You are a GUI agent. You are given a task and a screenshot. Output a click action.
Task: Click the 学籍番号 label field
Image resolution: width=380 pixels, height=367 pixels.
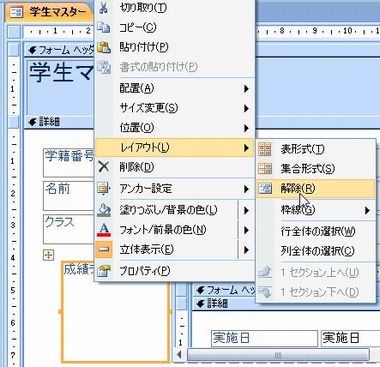[x=69, y=163]
